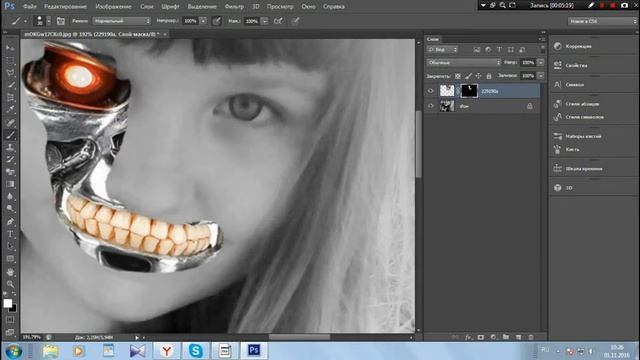Select the Lasso tool

pos(10,73)
